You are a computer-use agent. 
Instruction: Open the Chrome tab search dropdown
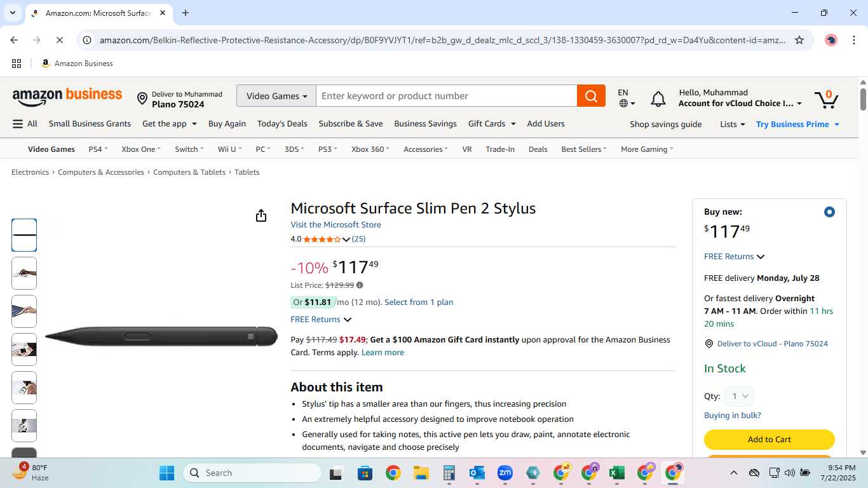[x=13, y=13]
